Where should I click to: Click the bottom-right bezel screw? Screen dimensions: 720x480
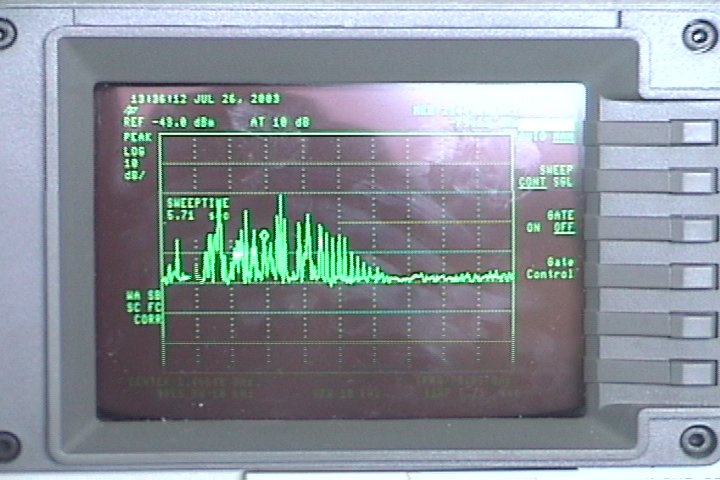[x=699, y=439]
